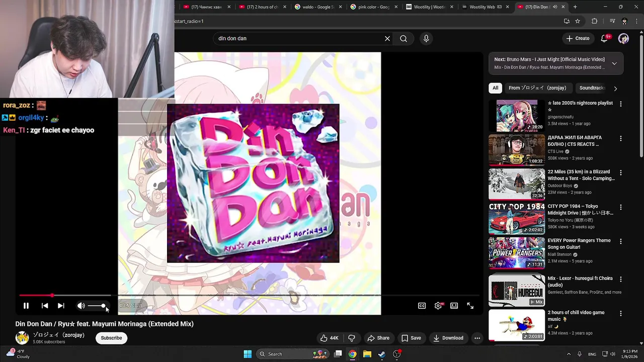Screen dimensions: 644x362
Task: More options for nightcore playlist video
Action: pos(620,104)
